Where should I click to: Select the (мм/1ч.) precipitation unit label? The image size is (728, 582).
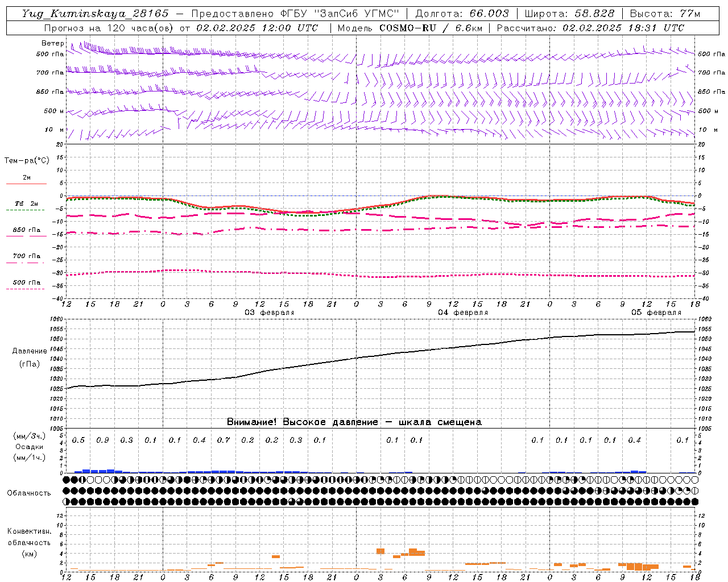click(x=30, y=458)
